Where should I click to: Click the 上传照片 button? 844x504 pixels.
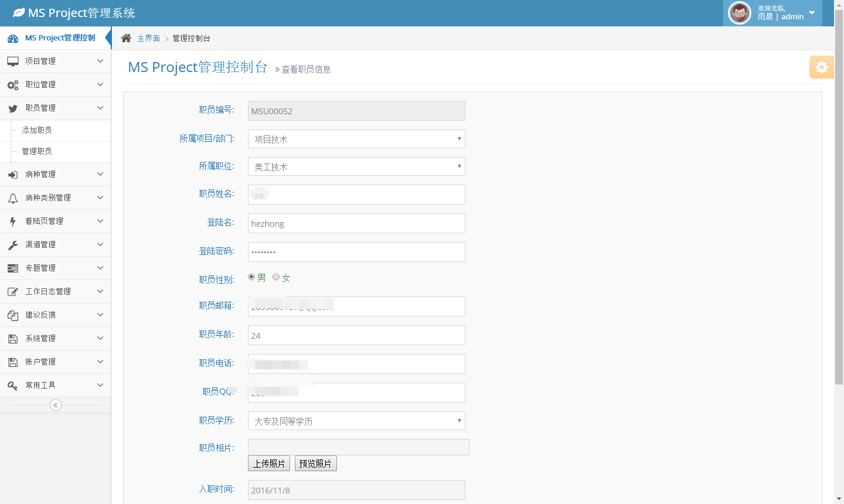tap(269, 464)
